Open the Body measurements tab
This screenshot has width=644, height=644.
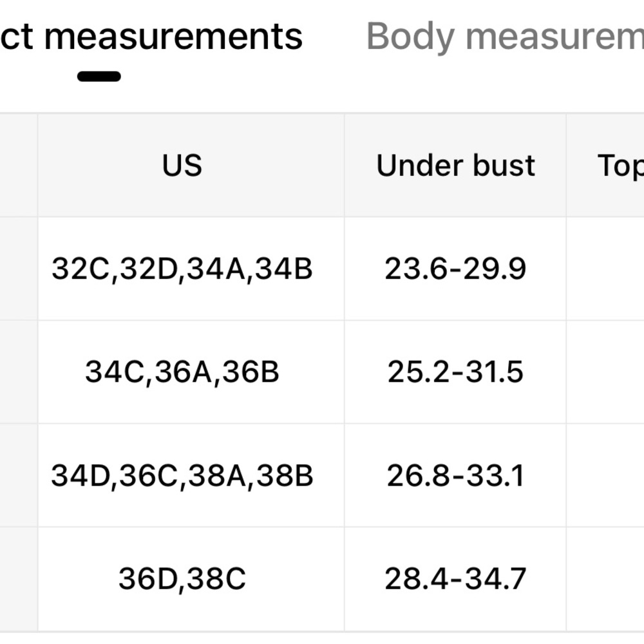pos(506,37)
